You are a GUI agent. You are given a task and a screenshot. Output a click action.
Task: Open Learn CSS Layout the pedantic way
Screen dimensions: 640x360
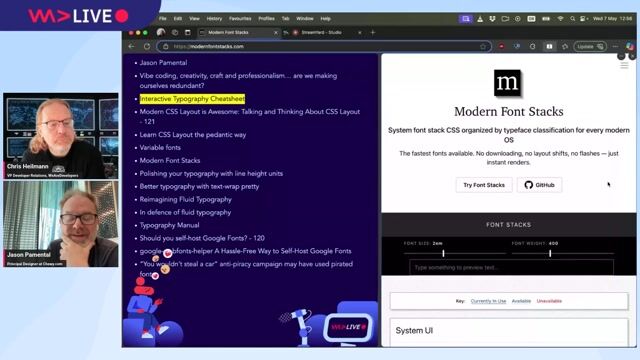tap(193, 135)
